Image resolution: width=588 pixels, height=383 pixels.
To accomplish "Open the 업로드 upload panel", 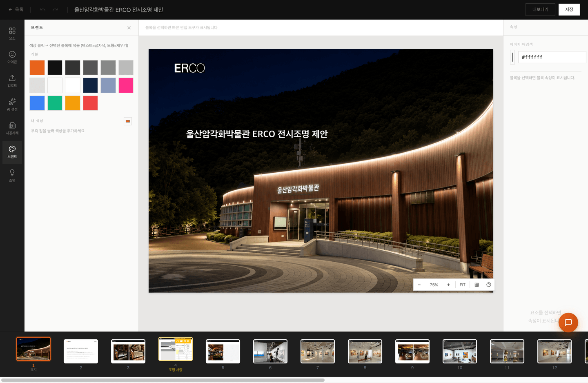I will (x=12, y=81).
